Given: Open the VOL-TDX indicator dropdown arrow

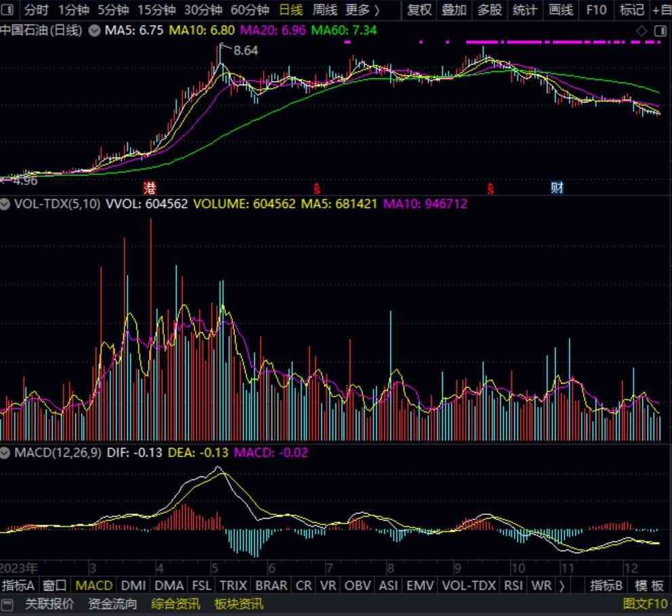Looking at the screenshot, I should 6,203.
